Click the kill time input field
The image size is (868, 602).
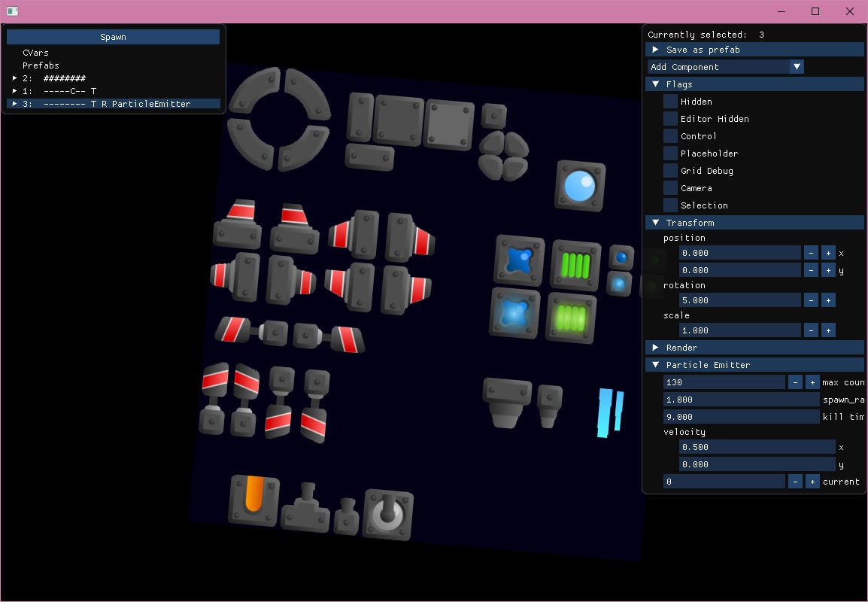coord(741,417)
